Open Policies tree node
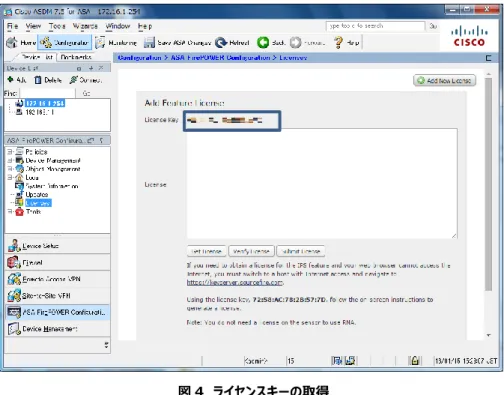The width and height of the screenshot is (504, 395). (x=36, y=152)
